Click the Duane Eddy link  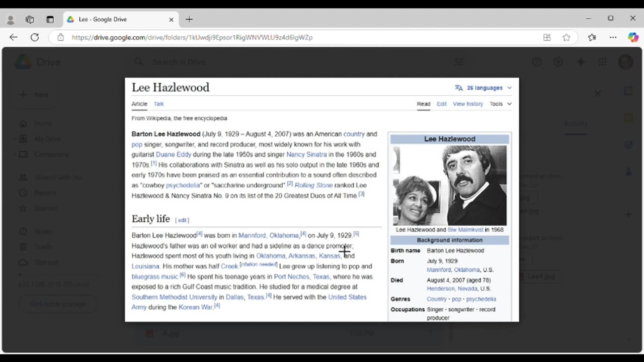click(x=174, y=154)
